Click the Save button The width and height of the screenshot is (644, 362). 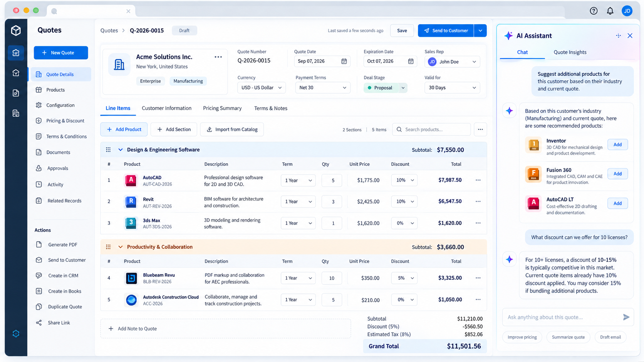402,30
